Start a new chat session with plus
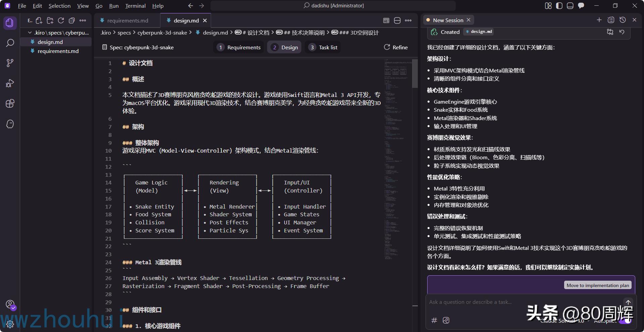644x332 pixels. coord(599,20)
